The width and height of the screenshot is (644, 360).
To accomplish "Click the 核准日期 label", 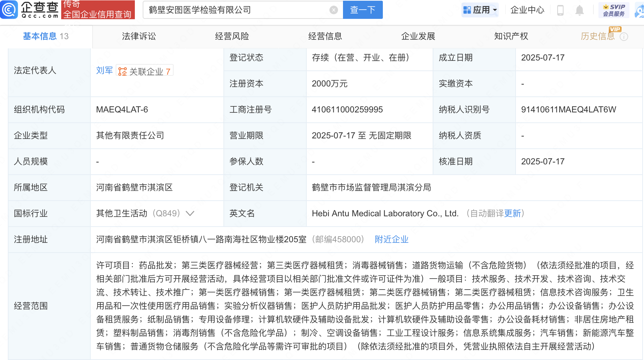I will [x=456, y=162].
